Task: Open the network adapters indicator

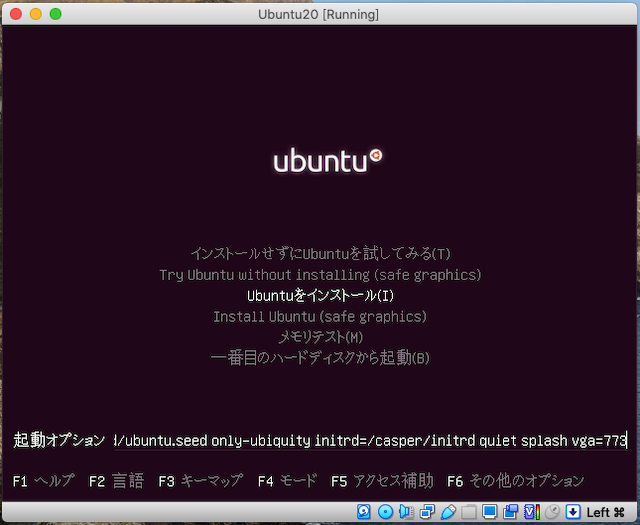Action: coord(427,512)
